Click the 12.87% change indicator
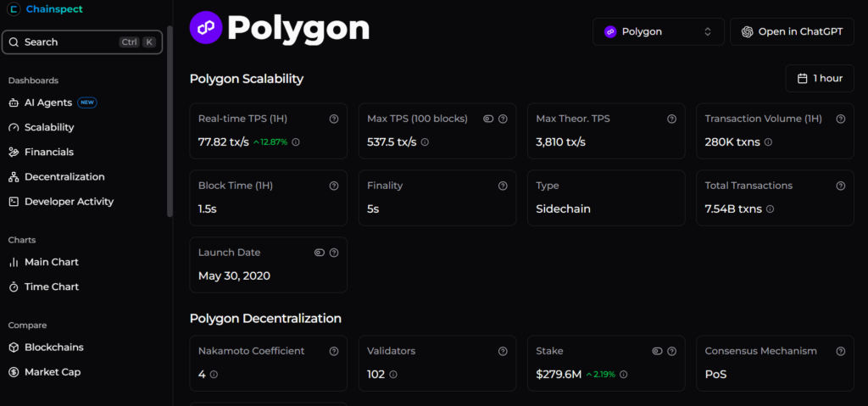The width and height of the screenshot is (868, 406). click(x=270, y=142)
